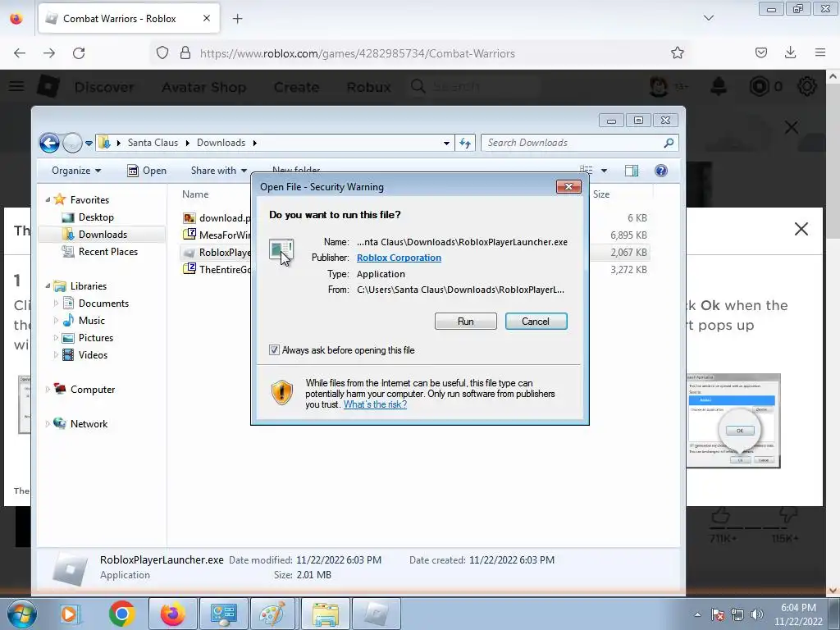840x630 pixels.
Task: Collapse the Libraries group
Action: 48,286
